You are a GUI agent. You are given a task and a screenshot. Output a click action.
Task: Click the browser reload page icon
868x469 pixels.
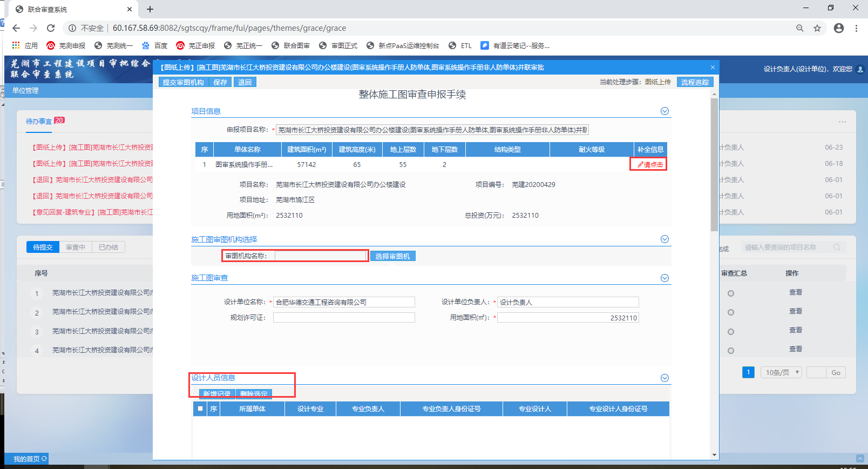click(51, 28)
